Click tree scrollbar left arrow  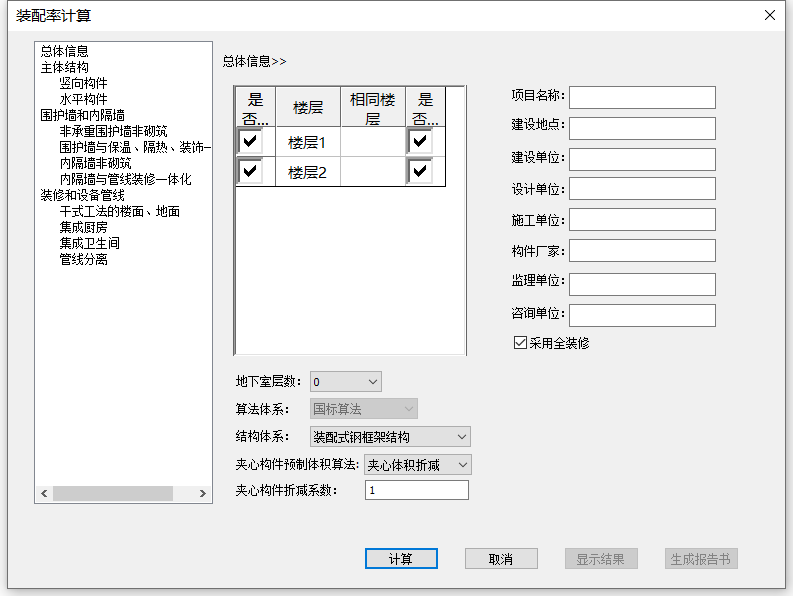44,493
